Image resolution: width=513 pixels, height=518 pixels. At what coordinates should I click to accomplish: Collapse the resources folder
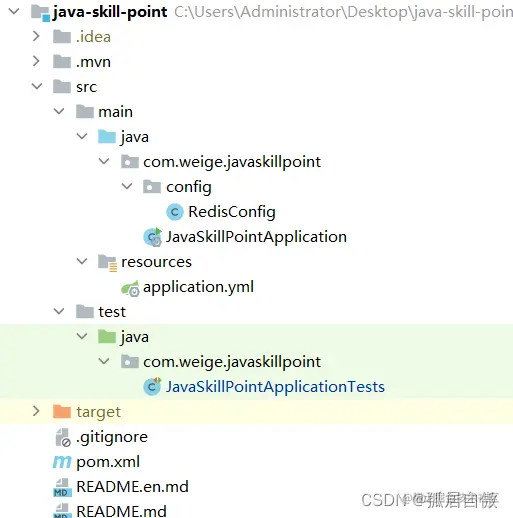point(82,261)
